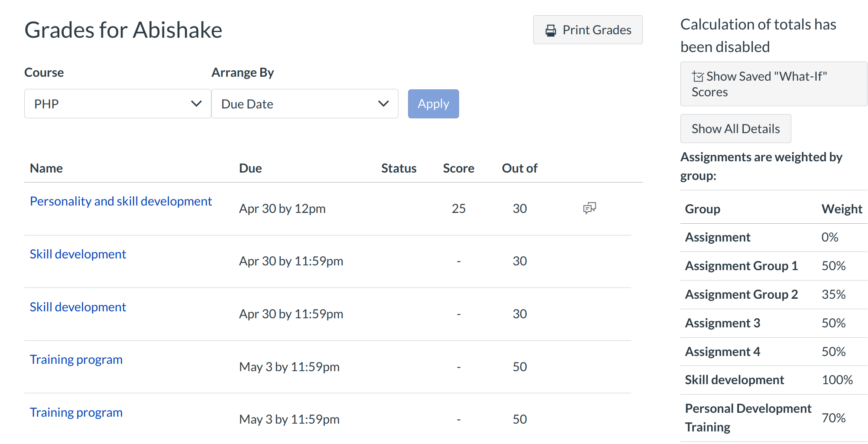Image resolution: width=868 pixels, height=444 pixels.
Task: Open the first Training program link
Action: (x=76, y=359)
